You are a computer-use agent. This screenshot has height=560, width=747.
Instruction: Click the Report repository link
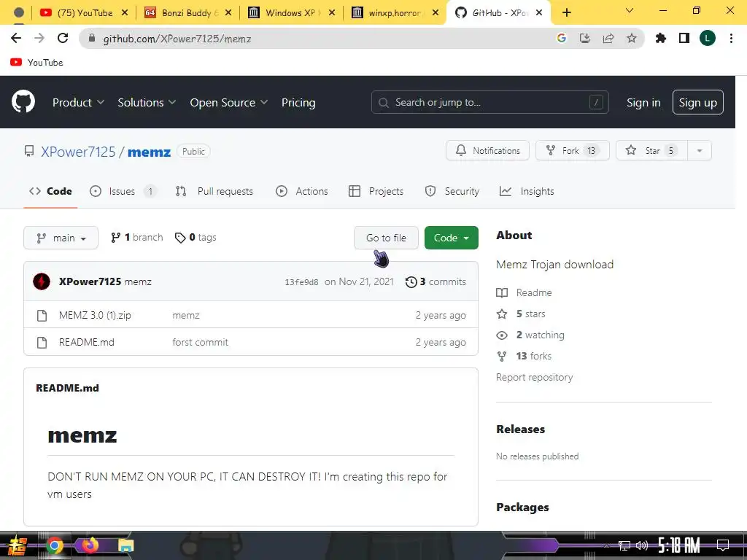[534, 377]
